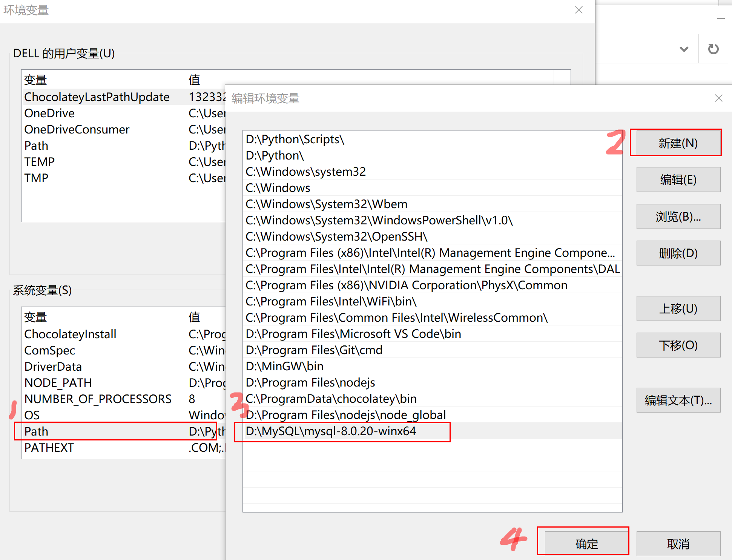732x560 pixels.
Task: Click the refresh icon in background window
Action: click(713, 49)
